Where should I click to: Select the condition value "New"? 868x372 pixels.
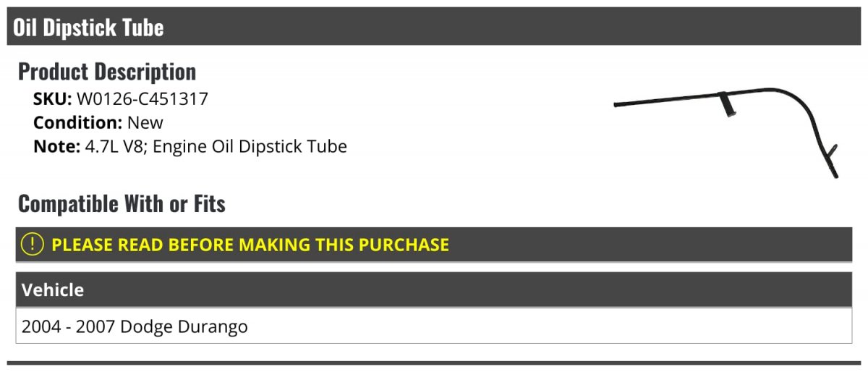pyautogui.click(x=145, y=123)
